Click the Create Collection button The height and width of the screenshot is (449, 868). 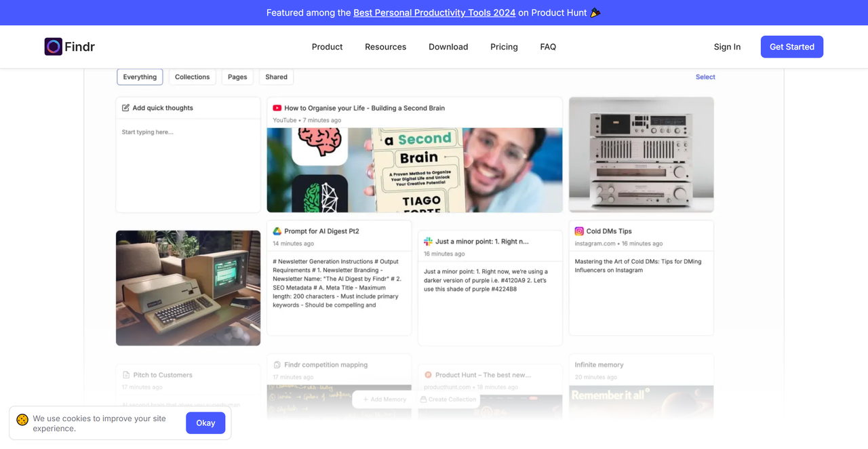448,399
